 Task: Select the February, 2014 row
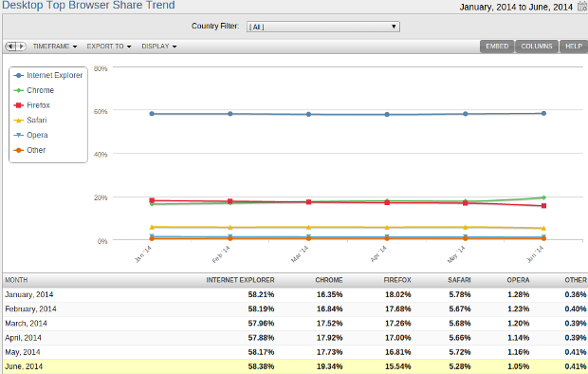tap(295, 309)
